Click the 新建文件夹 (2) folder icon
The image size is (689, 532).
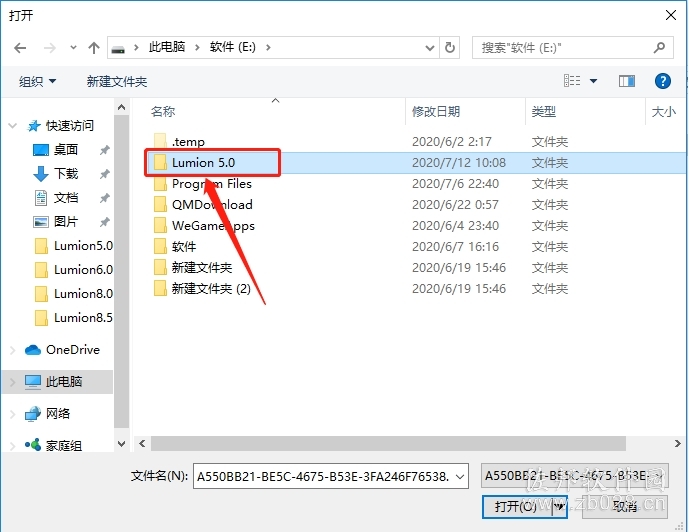pyautogui.click(x=160, y=289)
